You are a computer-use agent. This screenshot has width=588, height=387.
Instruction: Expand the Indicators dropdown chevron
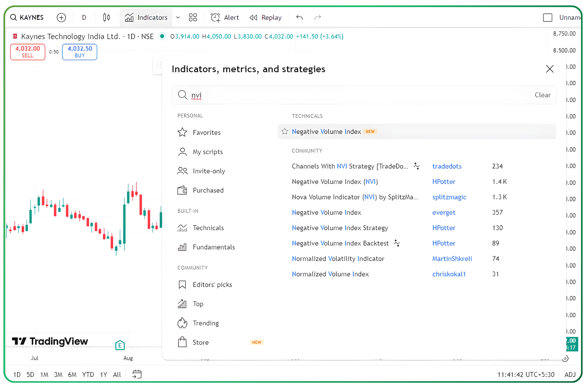(x=178, y=17)
